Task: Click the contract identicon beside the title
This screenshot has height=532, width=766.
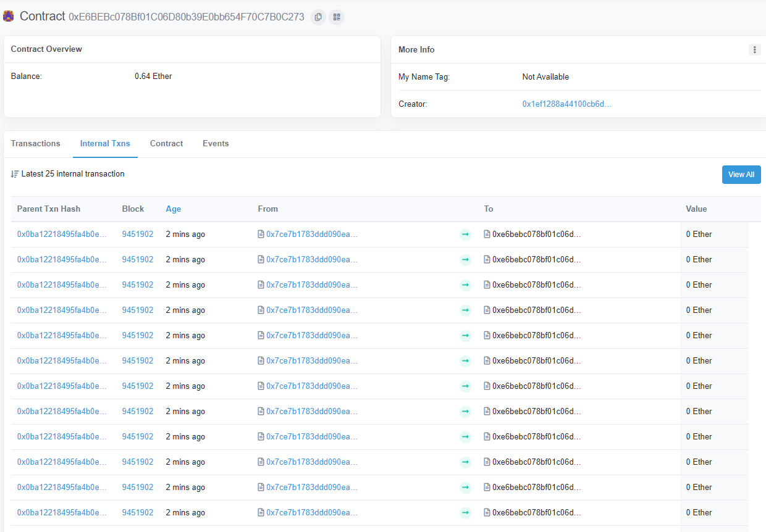Action: (x=9, y=17)
